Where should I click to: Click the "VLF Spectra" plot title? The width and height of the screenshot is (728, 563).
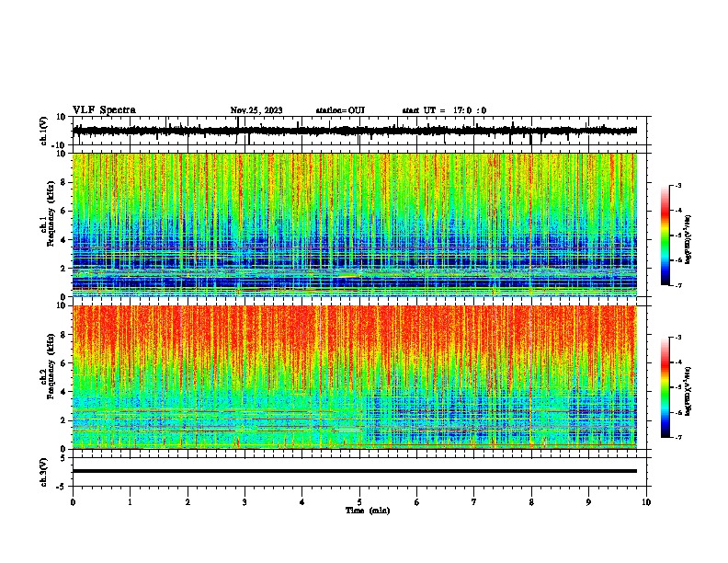[104, 110]
